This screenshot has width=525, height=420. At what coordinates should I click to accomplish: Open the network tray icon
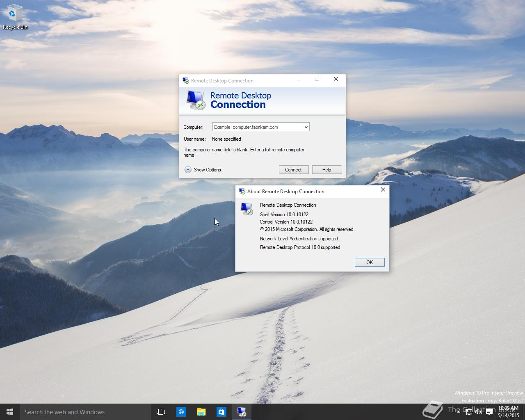coord(469,412)
